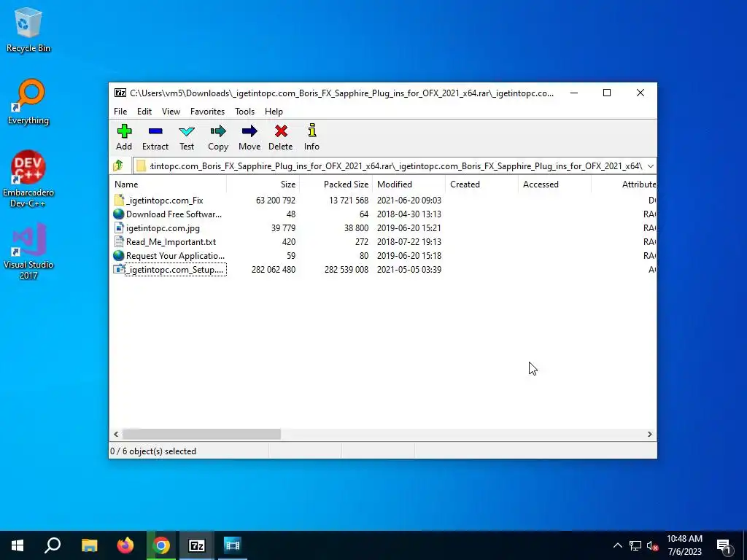This screenshot has width=747, height=560.
Task: Click the horizontal scrollbar thumb
Action: pyautogui.click(x=201, y=434)
